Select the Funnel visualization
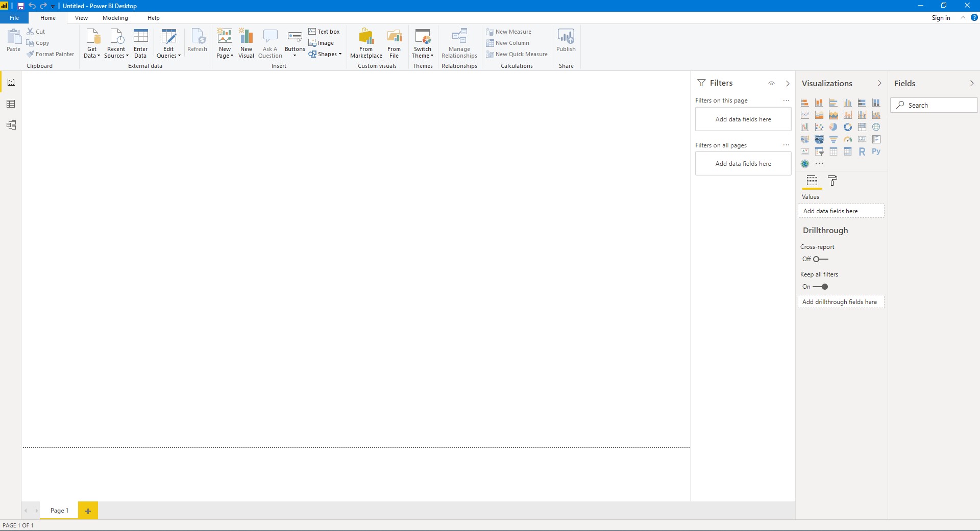Image resolution: width=980 pixels, height=531 pixels. (x=834, y=139)
